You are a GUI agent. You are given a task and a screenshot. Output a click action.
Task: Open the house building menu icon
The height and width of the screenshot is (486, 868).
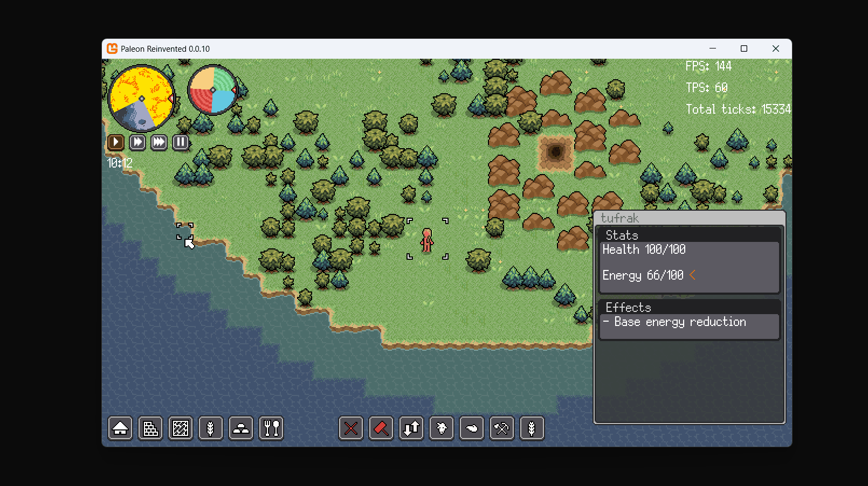pos(120,429)
